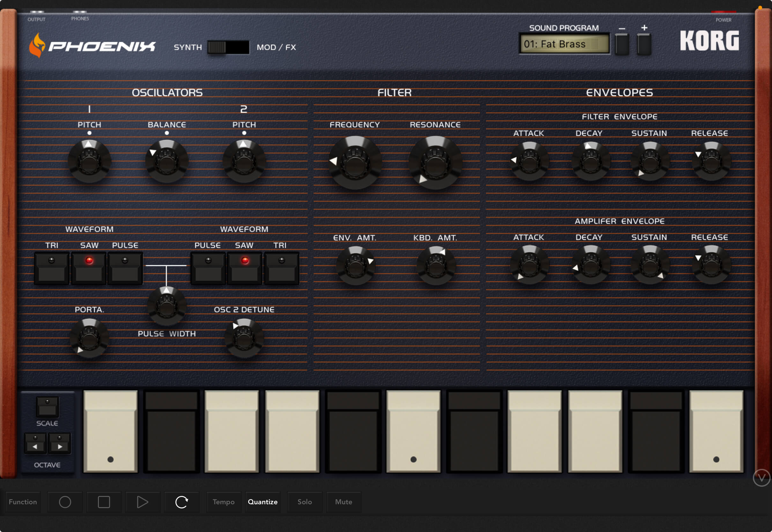Flip the SYNTH / MOD FX switch
The width and height of the screenshot is (772, 532).
tap(228, 47)
